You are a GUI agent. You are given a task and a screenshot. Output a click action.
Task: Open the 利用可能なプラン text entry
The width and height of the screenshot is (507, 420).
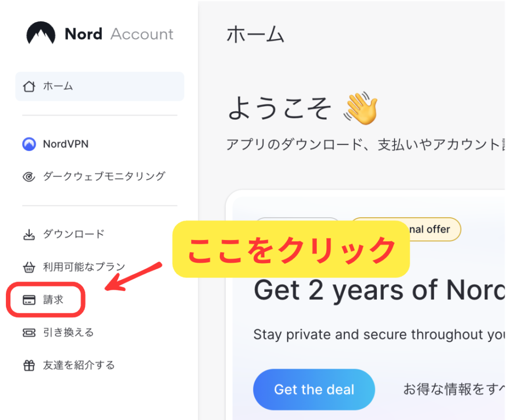point(84,268)
